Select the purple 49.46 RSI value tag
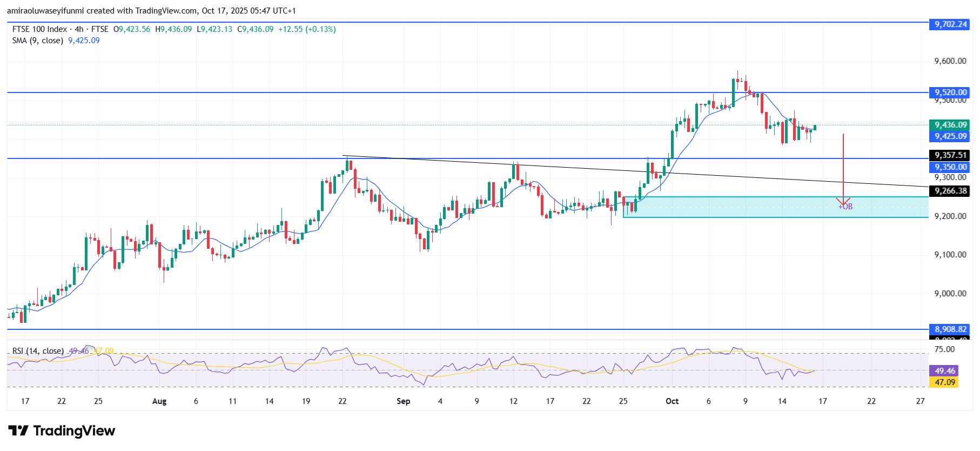Screen dimensions: 980x451 (945, 371)
